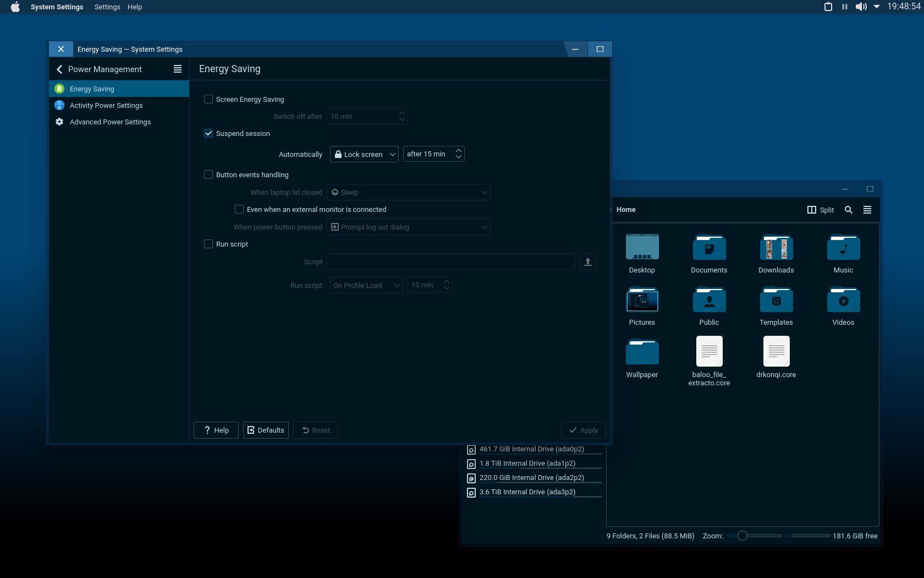This screenshot has width=924, height=578.
Task: Open the laptop lid closed dropdown
Action: [x=408, y=192]
